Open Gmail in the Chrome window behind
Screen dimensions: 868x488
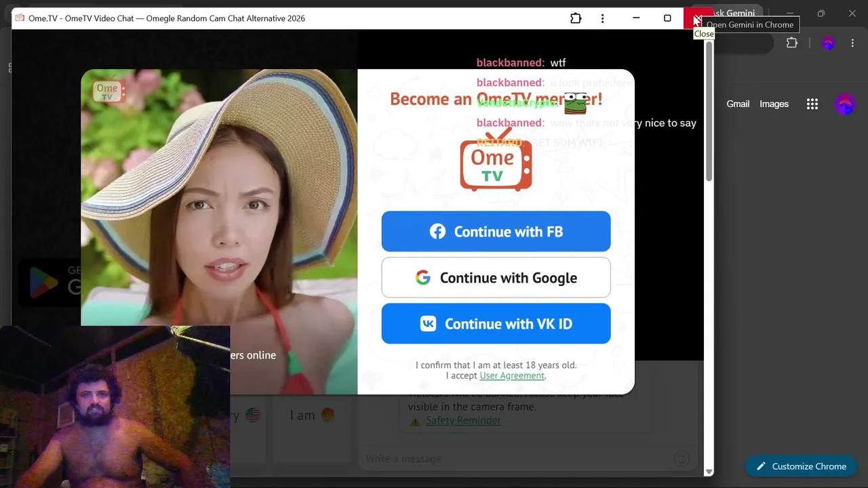pyautogui.click(x=738, y=104)
